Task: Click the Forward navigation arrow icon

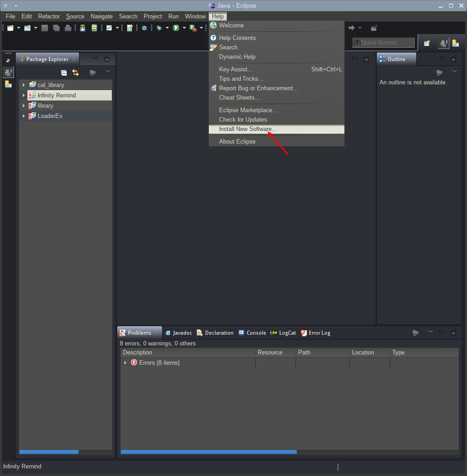Action: click(352, 28)
